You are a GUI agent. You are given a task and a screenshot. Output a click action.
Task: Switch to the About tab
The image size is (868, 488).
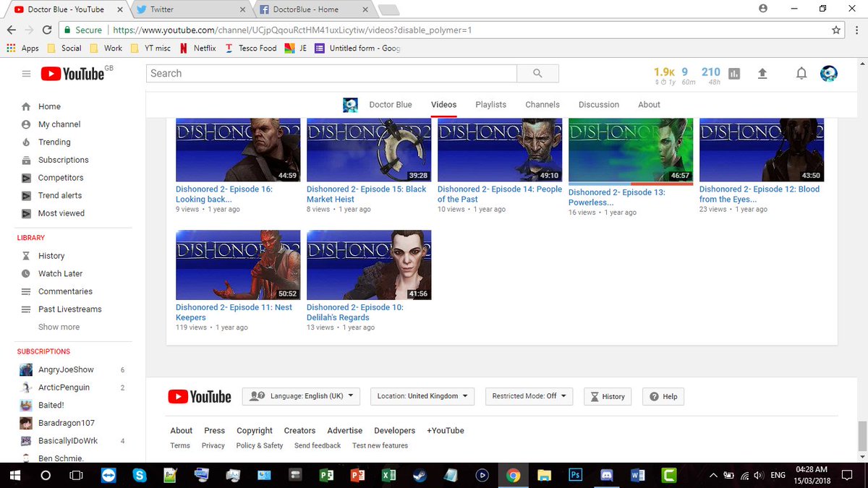pyautogui.click(x=649, y=105)
